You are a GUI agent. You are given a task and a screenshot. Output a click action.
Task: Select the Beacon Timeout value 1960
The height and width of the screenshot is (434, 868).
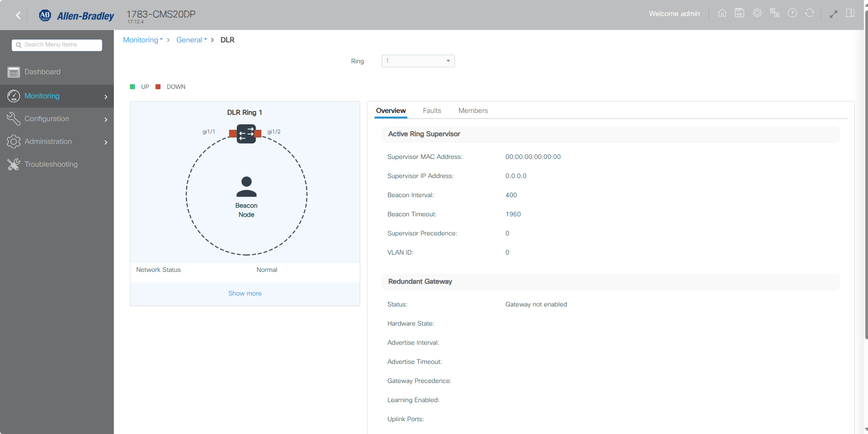513,214
